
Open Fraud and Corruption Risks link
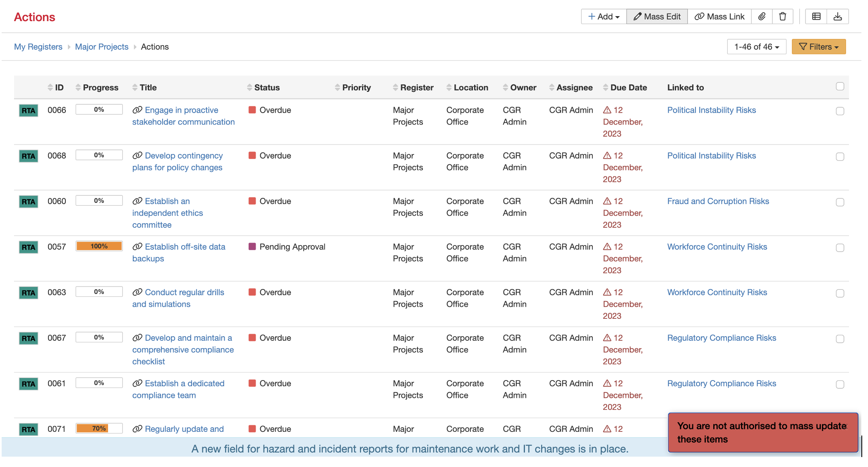pyautogui.click(x=718, y=201)
